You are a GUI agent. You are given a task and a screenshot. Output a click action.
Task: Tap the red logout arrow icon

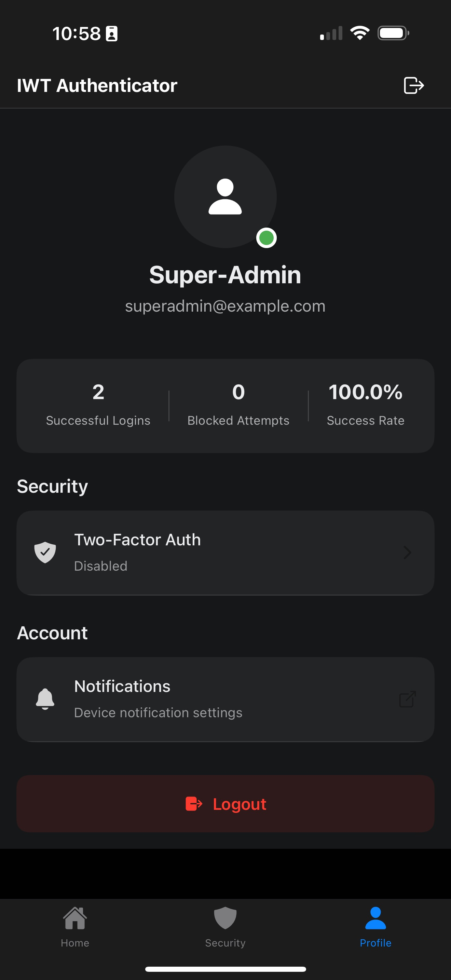(194, 804)
